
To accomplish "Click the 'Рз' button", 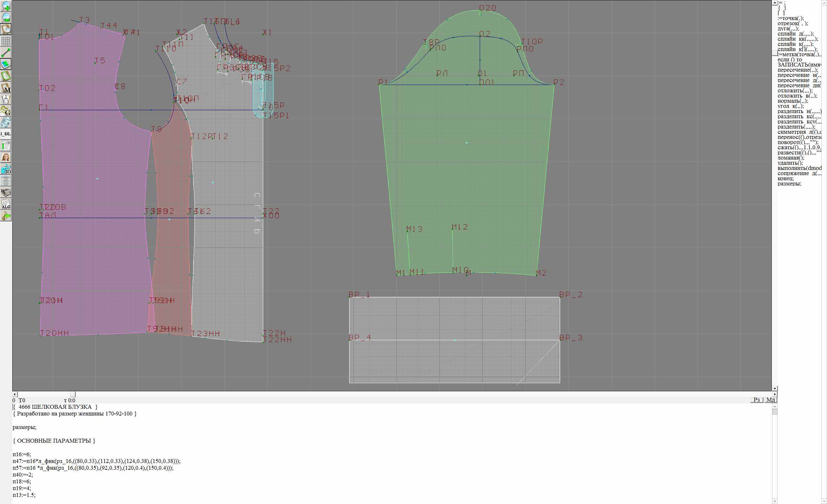I will click(757, 400).
